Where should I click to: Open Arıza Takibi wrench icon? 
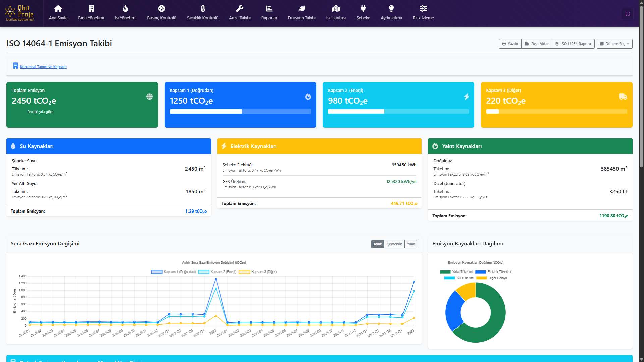pyautogui.click(x=239, y=9)
